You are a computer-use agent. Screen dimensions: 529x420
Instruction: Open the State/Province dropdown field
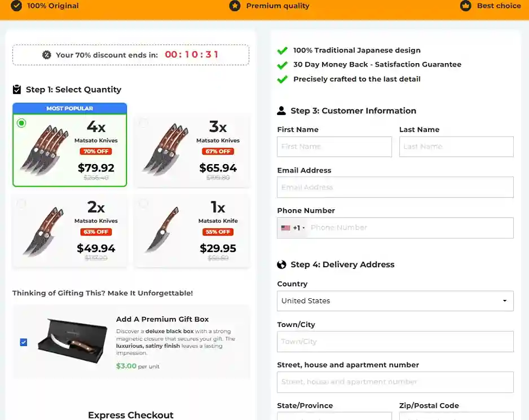coord(334,417)
